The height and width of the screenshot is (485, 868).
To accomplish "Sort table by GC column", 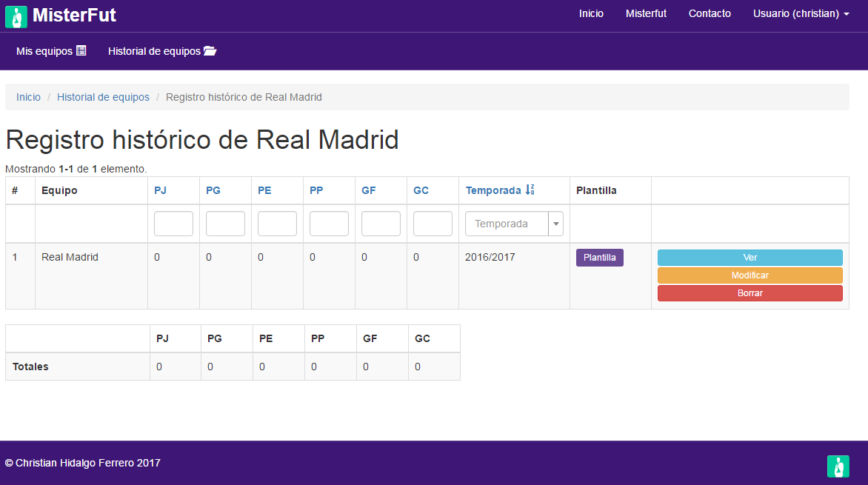I will click(x=421, y=190).
